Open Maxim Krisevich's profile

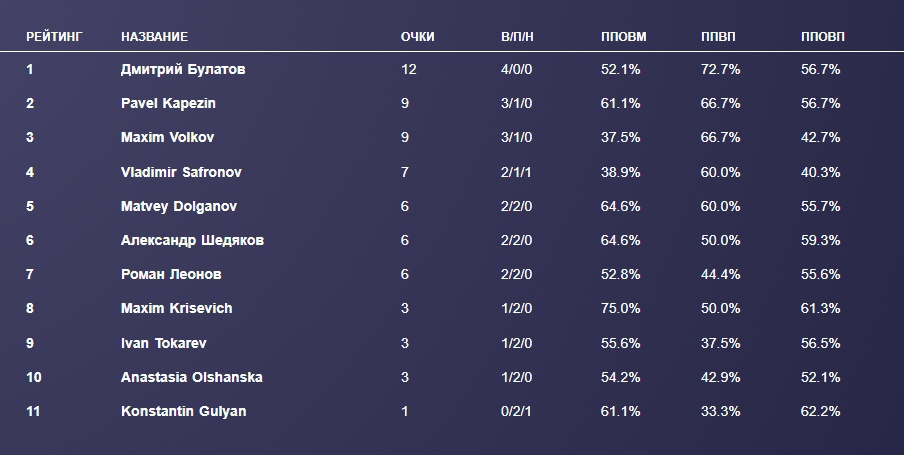click(x=176, y=308)
